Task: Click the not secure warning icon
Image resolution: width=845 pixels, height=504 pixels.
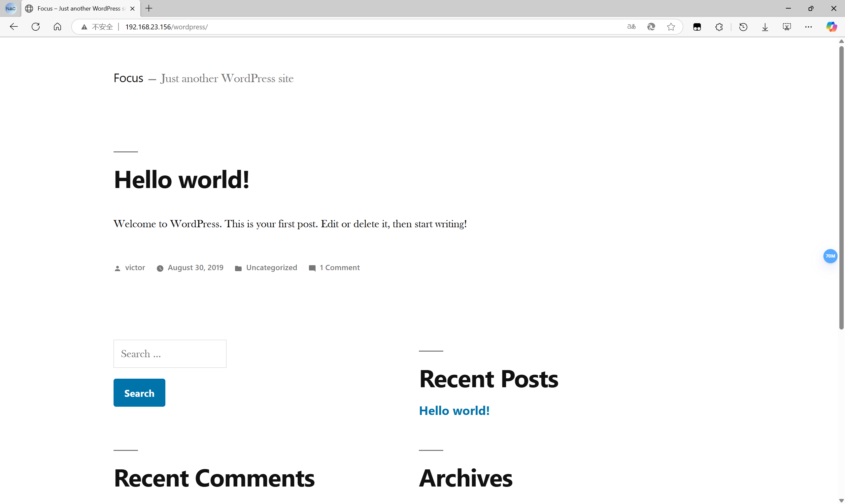Action: (x=84, y=27)
